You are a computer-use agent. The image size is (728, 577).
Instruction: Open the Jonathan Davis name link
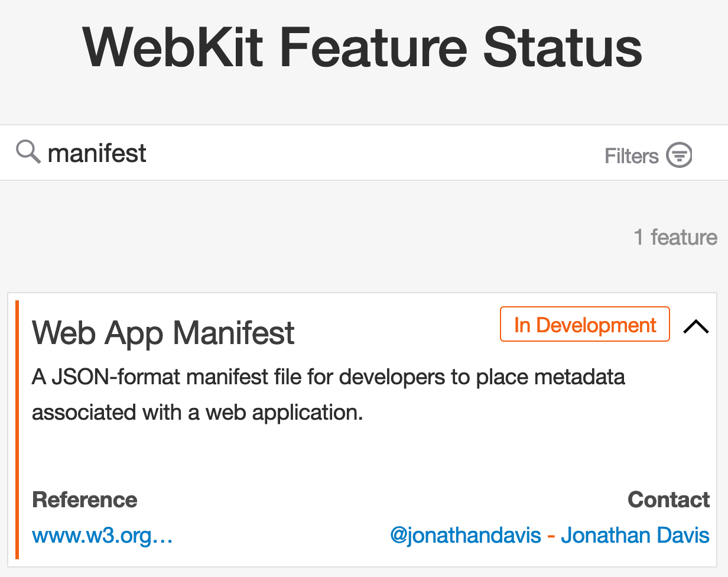pos(635,536)
